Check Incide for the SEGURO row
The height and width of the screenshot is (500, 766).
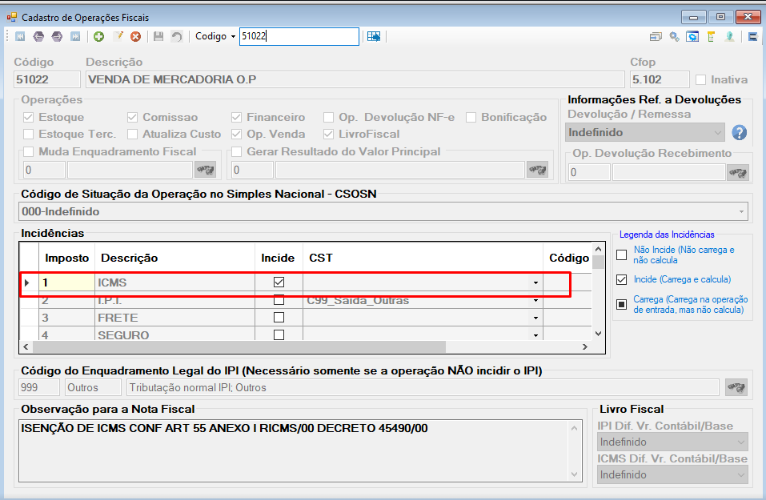coord(279,335)
